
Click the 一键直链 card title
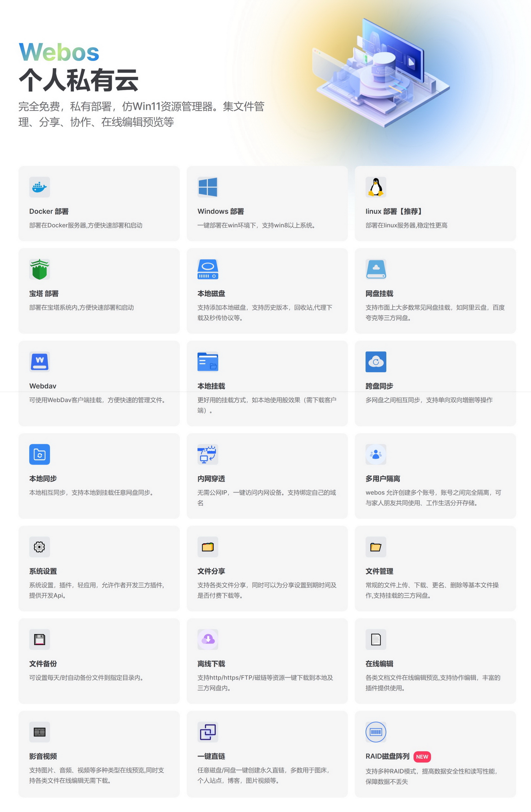211,756
